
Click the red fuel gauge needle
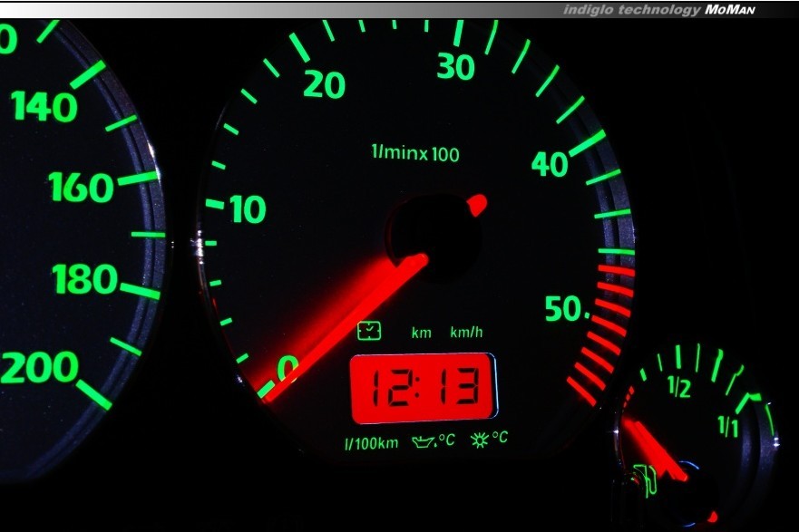click(x=654, y=450)
